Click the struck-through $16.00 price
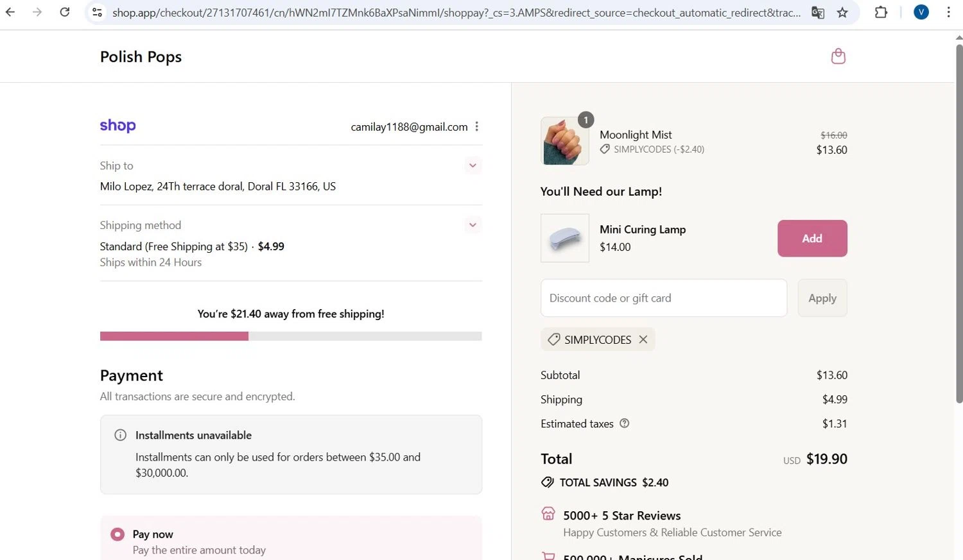 (834, 135)
